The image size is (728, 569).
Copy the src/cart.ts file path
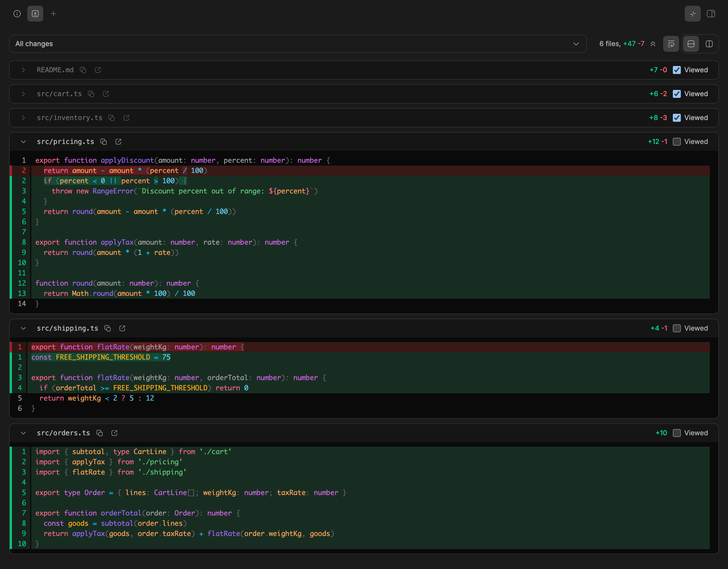pos(91,94)
